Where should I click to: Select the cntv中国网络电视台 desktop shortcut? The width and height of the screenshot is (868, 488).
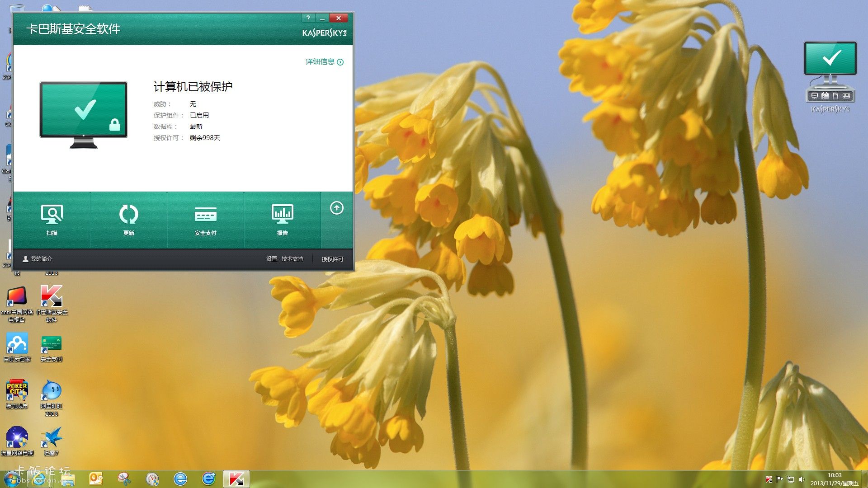17,304
